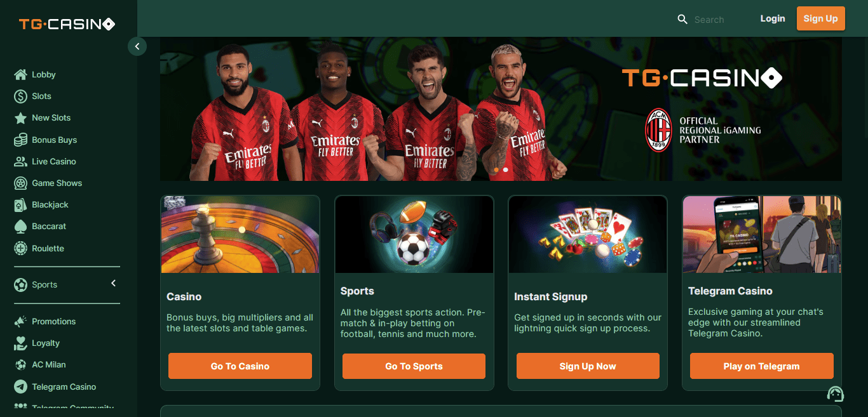
Task: Select the first banner carousel dot
Action: [496, 169]
